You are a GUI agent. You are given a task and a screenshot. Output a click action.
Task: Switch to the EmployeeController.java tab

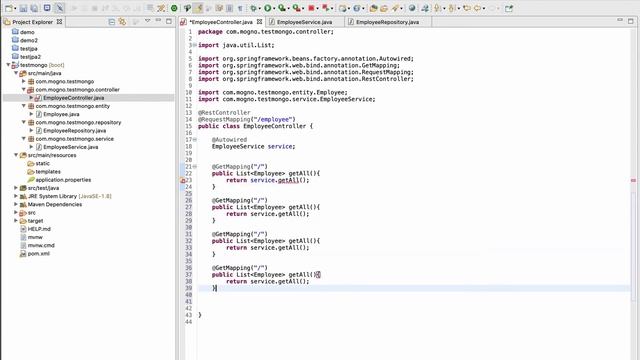(x=221, y=22)
